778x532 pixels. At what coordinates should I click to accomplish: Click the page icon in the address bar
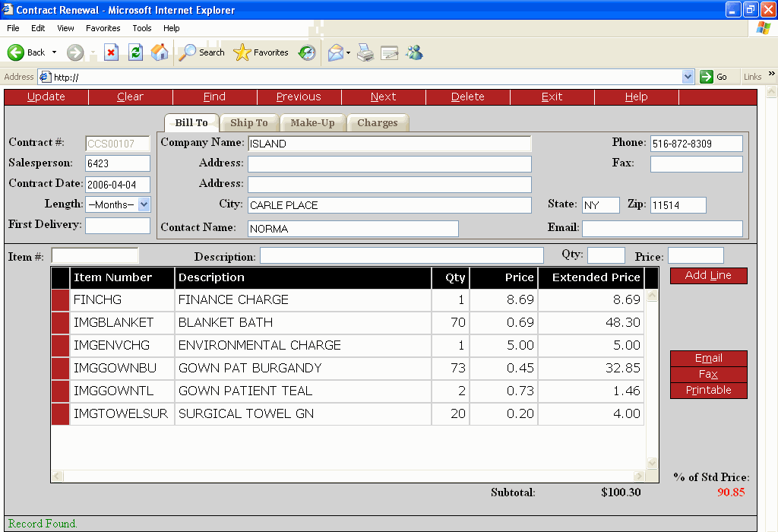point(45,77)
